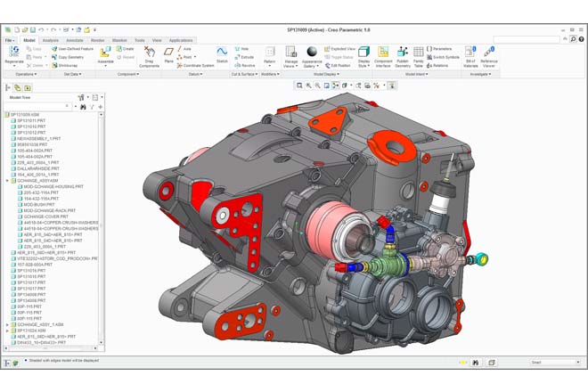Insert a Coordinate System
The width and height of the screenshot is (588, 392).
195,65
